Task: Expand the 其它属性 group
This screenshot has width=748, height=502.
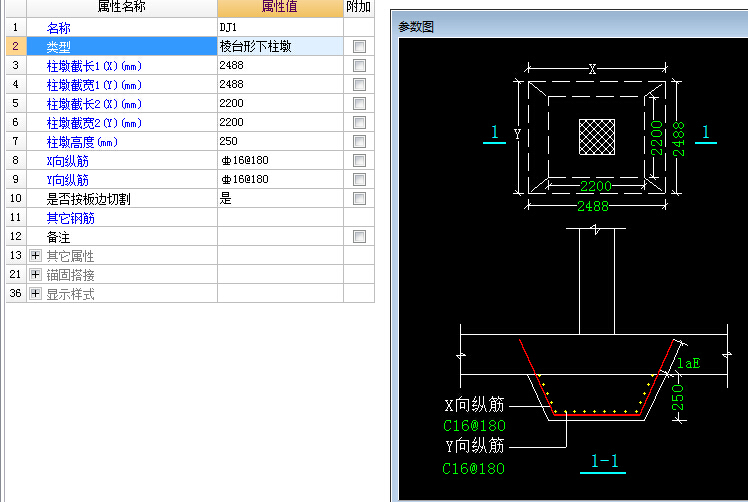Action: 35,256
